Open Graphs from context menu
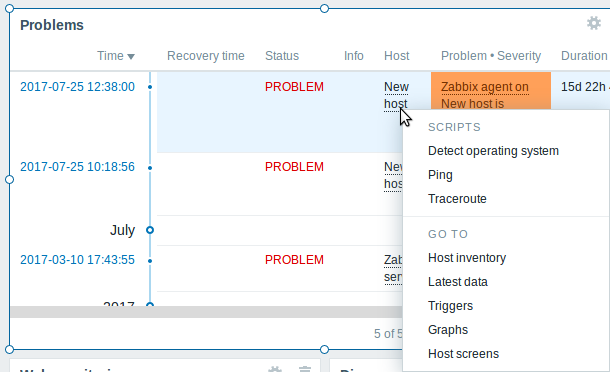 [448, 330]
